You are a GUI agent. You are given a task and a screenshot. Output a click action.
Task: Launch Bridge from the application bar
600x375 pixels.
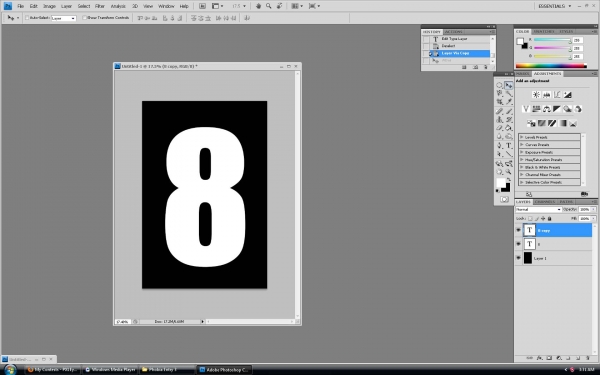(x=202, y=6)
